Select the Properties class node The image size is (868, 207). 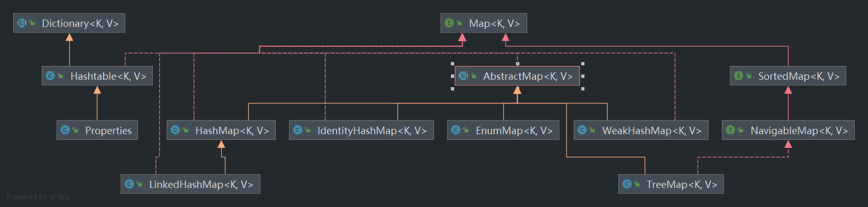point(97,130)
